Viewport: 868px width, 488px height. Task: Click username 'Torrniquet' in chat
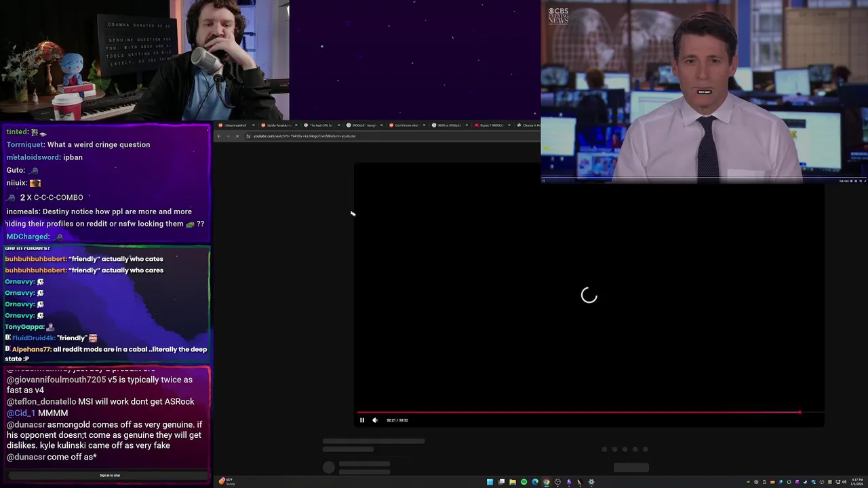click(26, 144)
